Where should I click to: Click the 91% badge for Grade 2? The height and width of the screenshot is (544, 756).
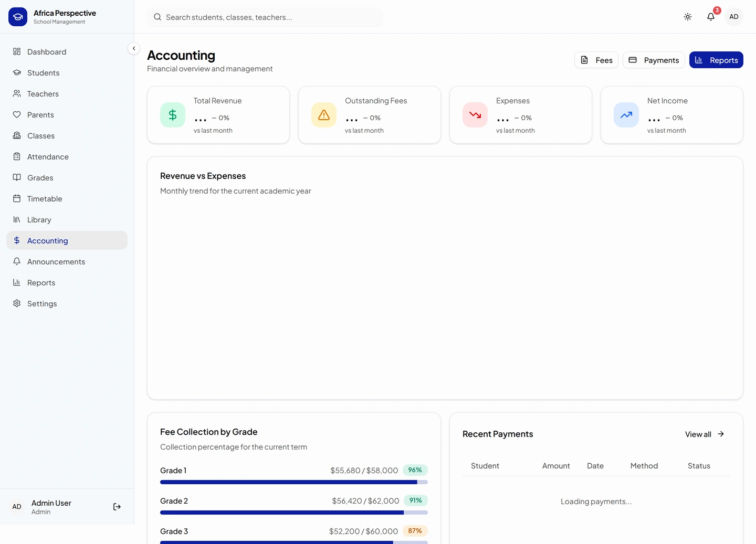[x=416, y=500]
